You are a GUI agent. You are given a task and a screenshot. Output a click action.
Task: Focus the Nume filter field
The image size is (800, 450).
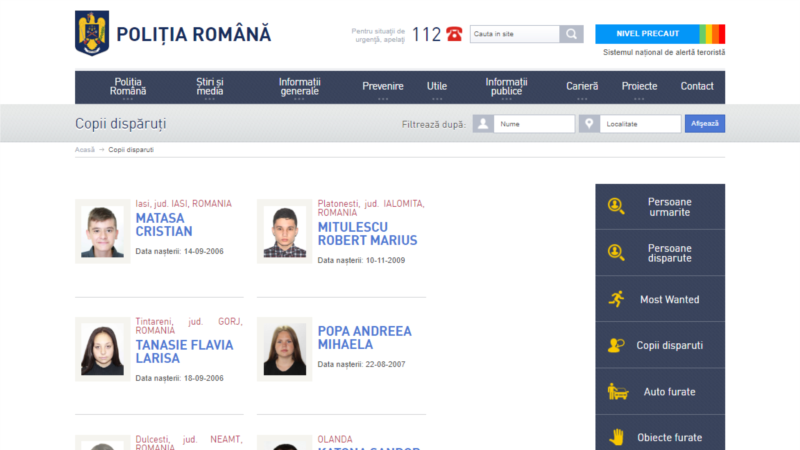click(x=534, y=123)
